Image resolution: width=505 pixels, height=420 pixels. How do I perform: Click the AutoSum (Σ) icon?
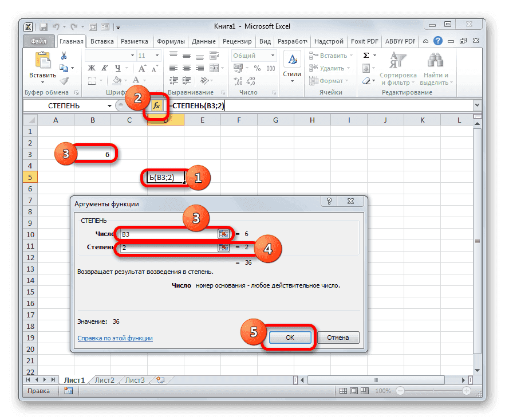365,55
